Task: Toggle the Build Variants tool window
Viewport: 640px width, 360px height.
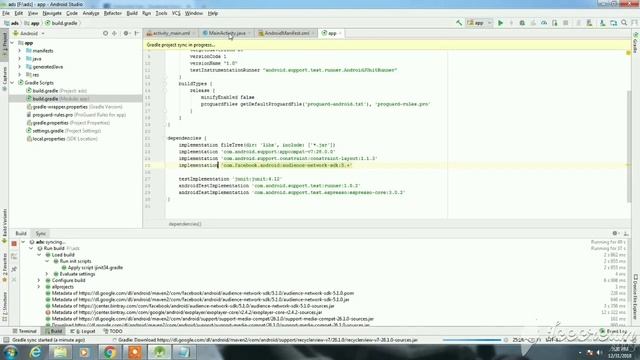Action: point(4,225)
